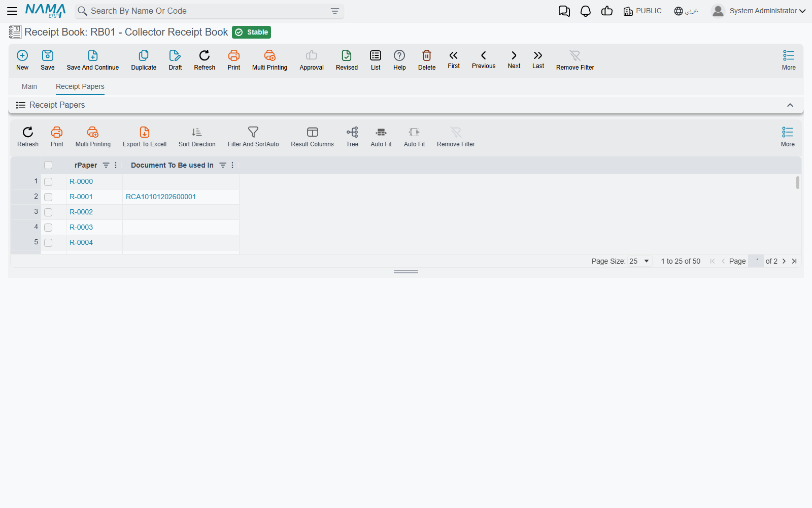This screenshot has width=812, height=508.
Task: Check the box for row R-0000
Action: point(48,182)
